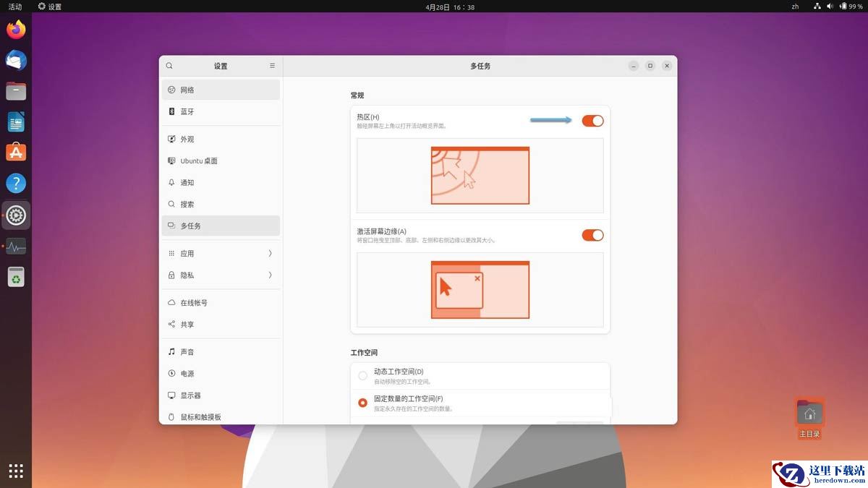Maximize the Settings window
This screenshot has height=488, width=868.
(x=650, y=66)
